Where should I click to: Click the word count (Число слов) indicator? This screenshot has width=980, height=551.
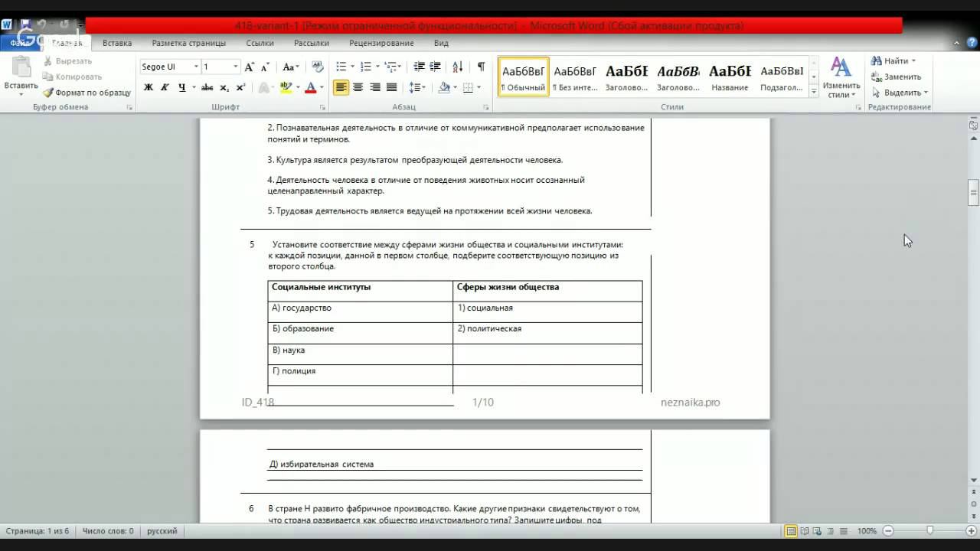(x=108, y=531)
